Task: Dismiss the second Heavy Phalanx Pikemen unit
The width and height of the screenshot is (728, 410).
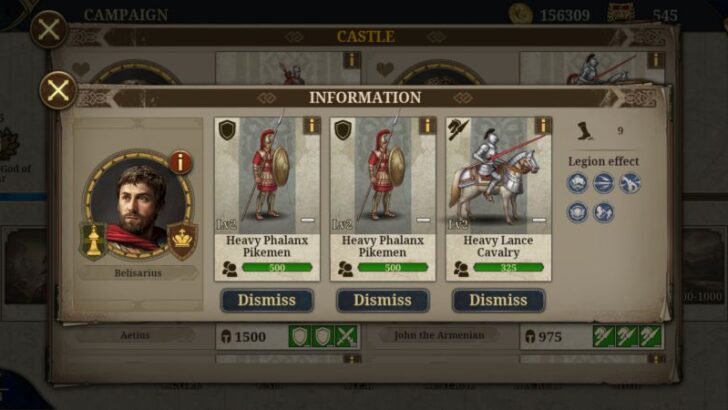Action: [x=383, y=300]
